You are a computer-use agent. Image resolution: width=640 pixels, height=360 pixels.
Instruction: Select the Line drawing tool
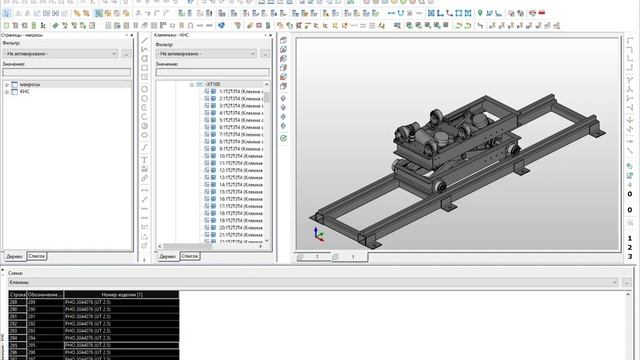144,40
